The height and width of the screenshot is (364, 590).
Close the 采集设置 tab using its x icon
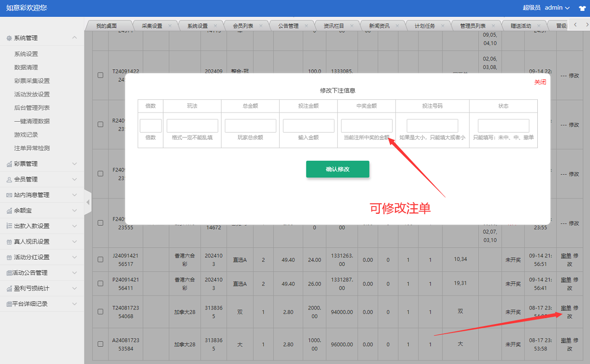point(170,26)
